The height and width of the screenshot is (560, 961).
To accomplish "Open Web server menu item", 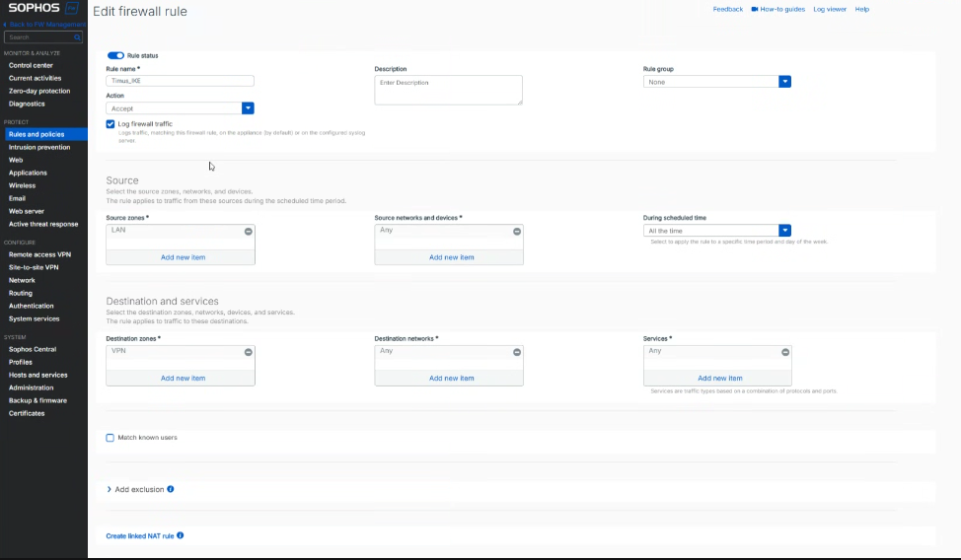I will [27, 211].
